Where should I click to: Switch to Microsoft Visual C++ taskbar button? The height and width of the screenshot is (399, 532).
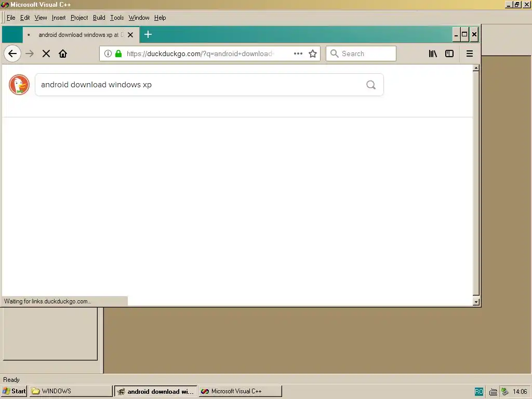240,391
